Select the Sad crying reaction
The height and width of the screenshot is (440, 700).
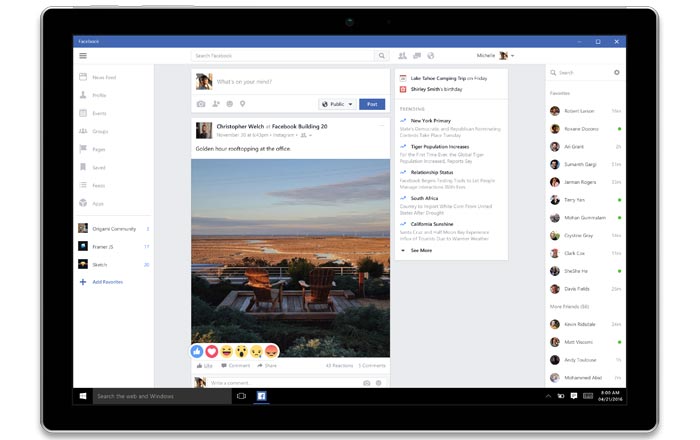(x=256, y=352)
